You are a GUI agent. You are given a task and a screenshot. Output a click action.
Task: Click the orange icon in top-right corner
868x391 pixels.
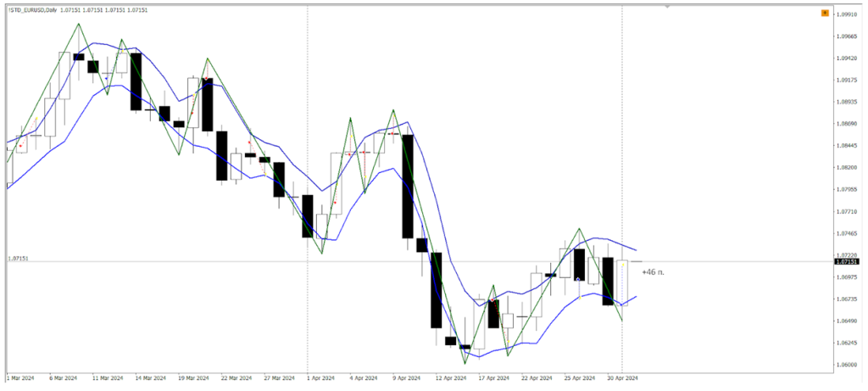(825, 13)
